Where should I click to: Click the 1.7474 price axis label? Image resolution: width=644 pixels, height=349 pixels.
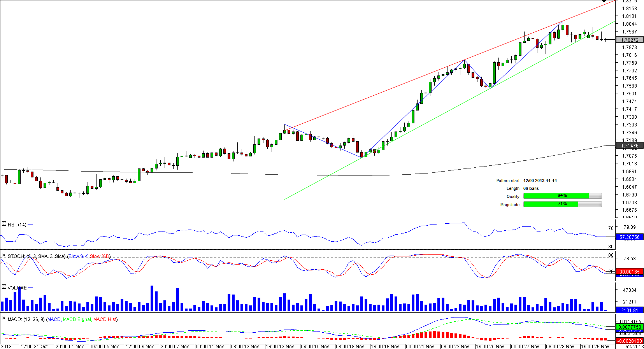tap(630, 102)
